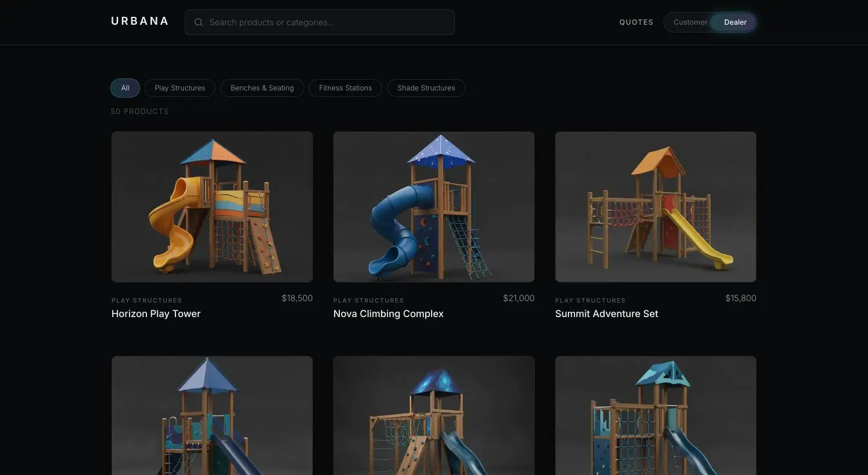Click the 50 PRODUCTS count label
Viewport: 868px width, 475px height.
140,112
